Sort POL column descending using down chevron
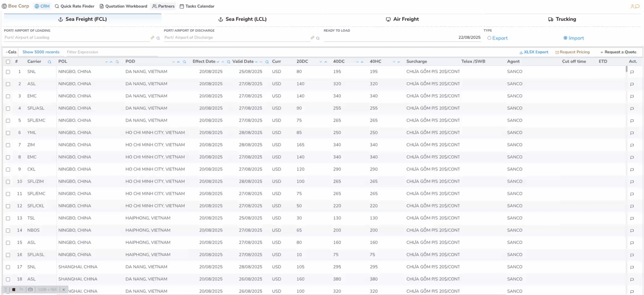This screenshot has height=295, width=644. [106, 62]
